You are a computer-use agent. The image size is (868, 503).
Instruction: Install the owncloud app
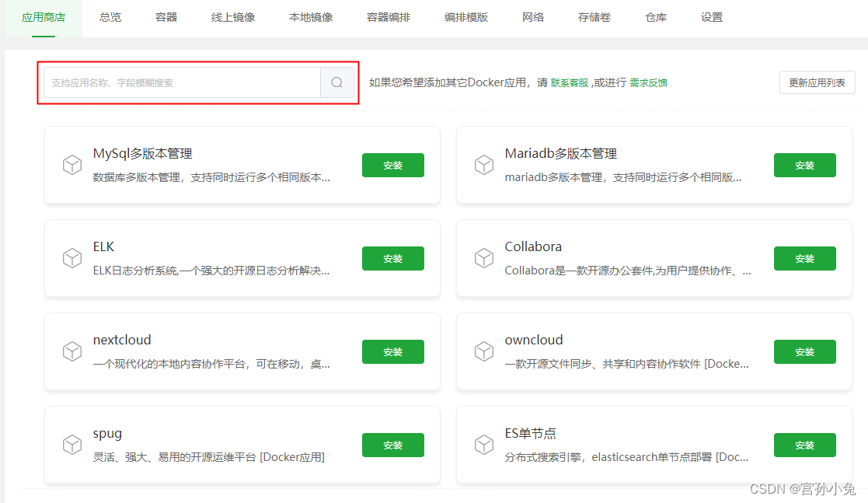(805, 351)
